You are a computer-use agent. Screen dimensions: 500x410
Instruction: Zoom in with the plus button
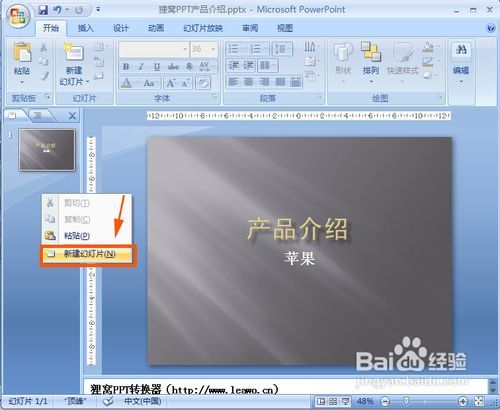[463, 401]
